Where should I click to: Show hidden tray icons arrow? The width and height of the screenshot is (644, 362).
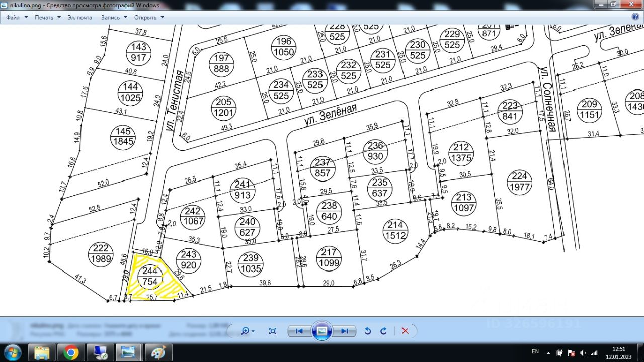[x=548, y=352]
